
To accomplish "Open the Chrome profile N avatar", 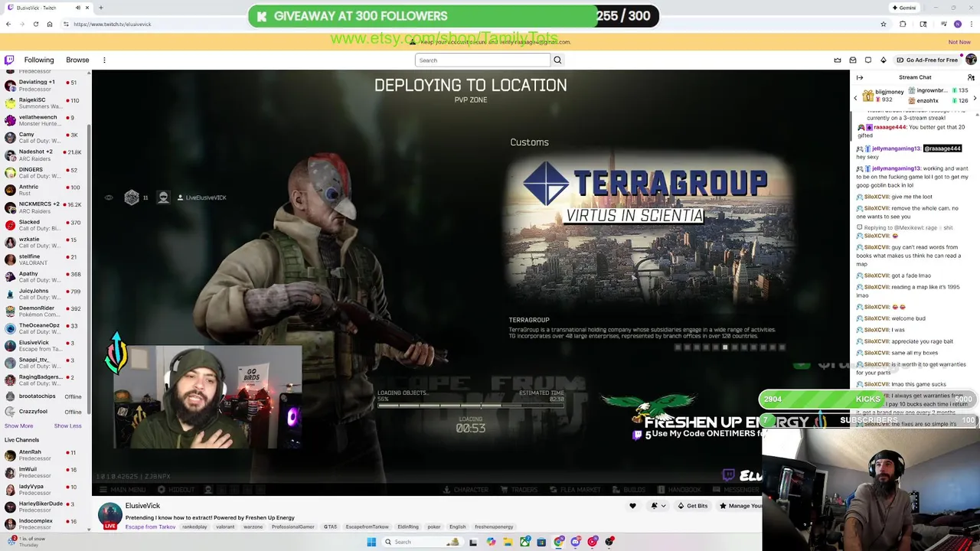I will (957, 24).
